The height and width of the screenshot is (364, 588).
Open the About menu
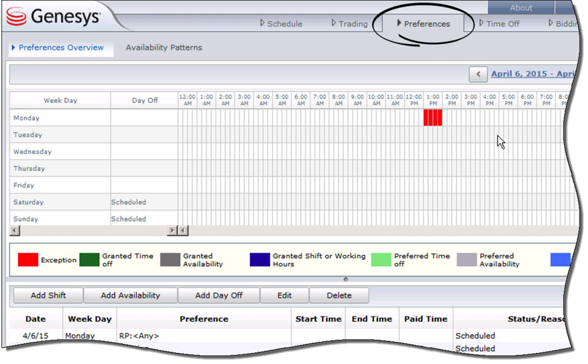coord(521,7)
